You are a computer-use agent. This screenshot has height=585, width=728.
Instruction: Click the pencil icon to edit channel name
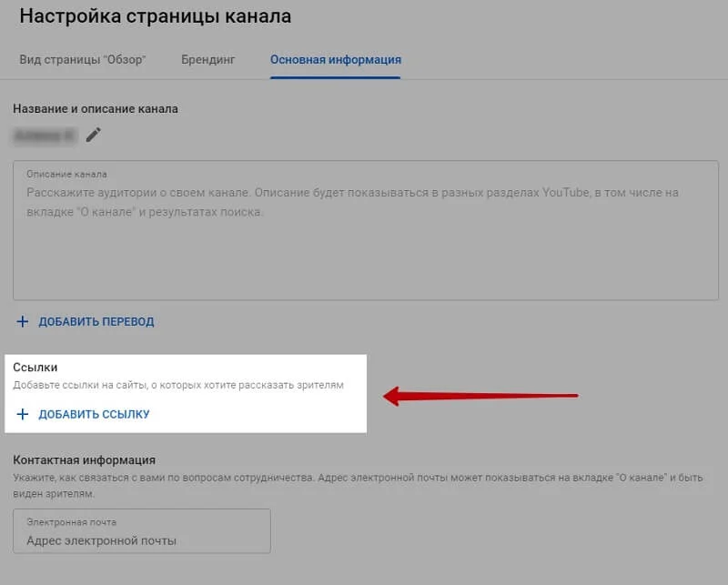[94, 136]
